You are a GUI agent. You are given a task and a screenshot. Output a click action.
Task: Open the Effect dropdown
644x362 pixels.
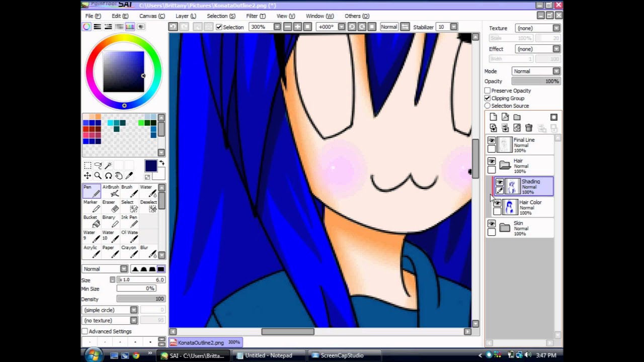click(556, 49)
